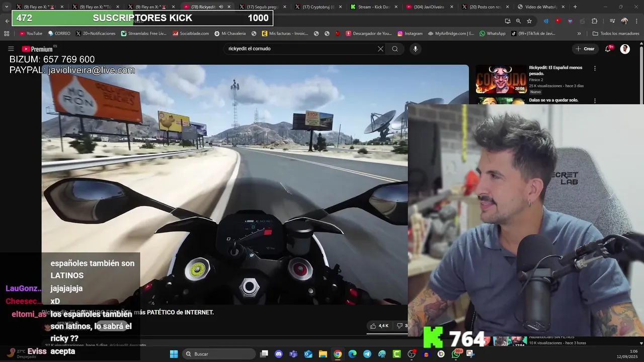Switch to the (17) Seguís pregun tab
644x362 pixels.
[x=262, y=7]
